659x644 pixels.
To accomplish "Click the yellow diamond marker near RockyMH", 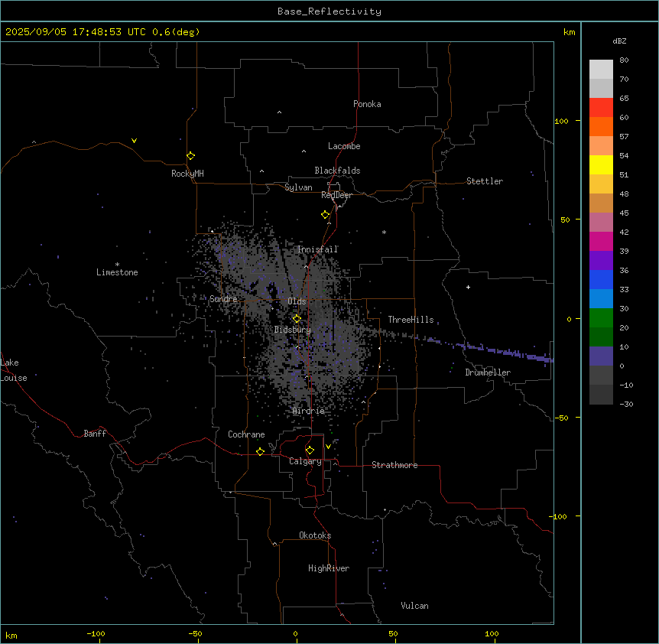I will tap(190, 155).
